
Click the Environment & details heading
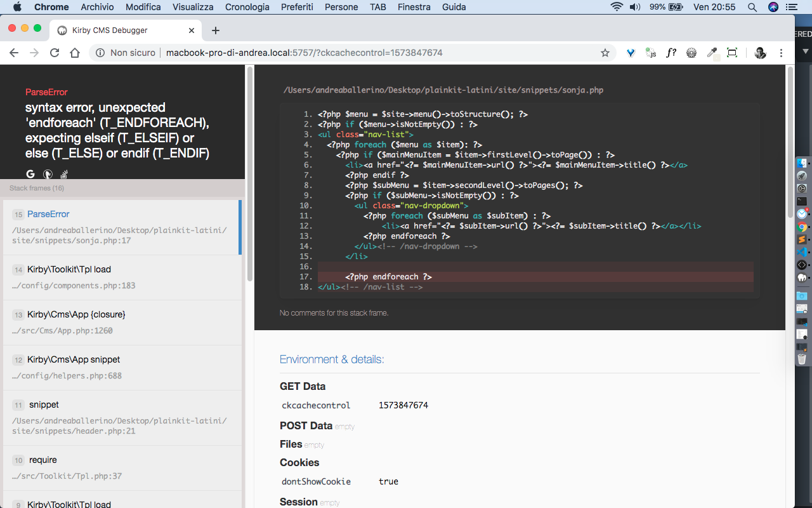(x=332, y=359)
